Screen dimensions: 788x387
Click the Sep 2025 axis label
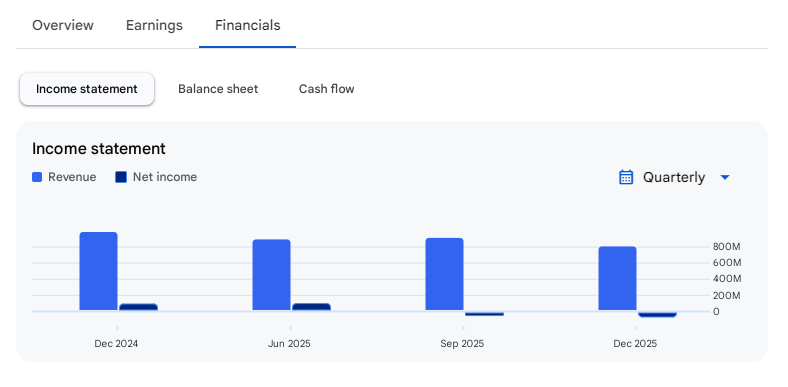click(462, 344)
